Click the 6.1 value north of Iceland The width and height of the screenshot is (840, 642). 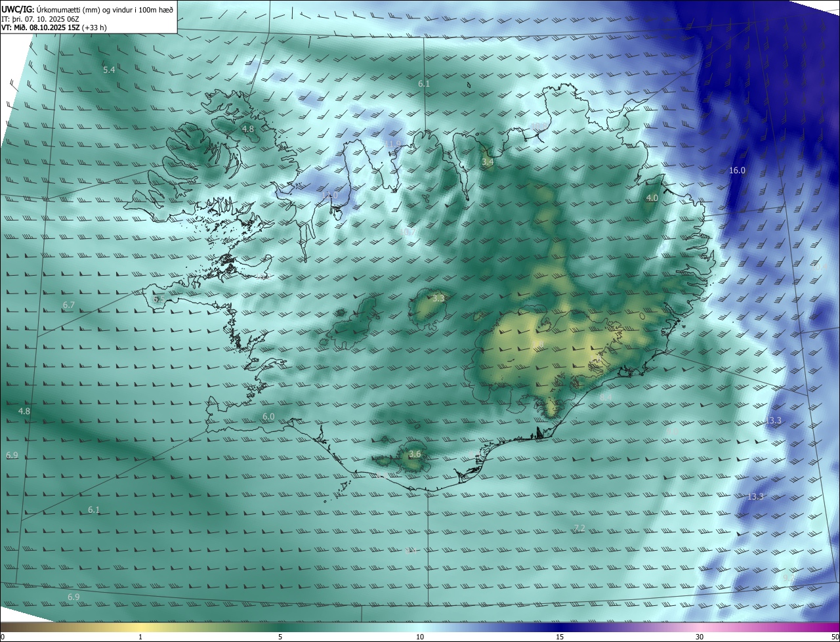pos(424,84)
